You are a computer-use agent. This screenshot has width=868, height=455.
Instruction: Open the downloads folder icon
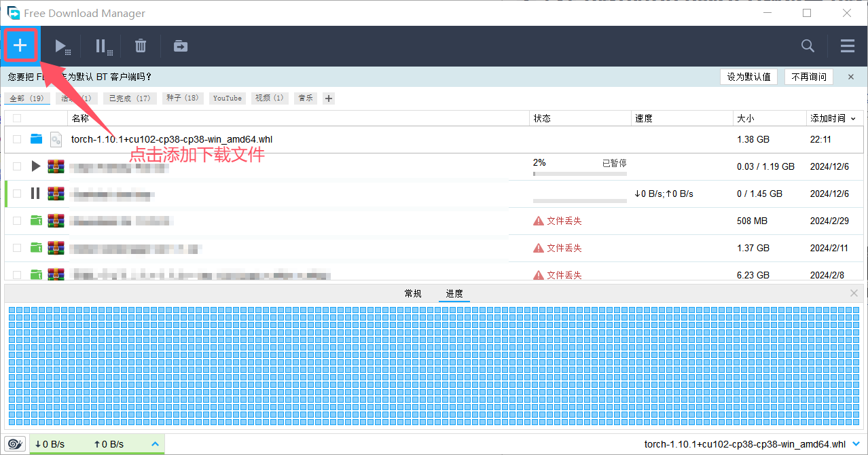point(179,46)
